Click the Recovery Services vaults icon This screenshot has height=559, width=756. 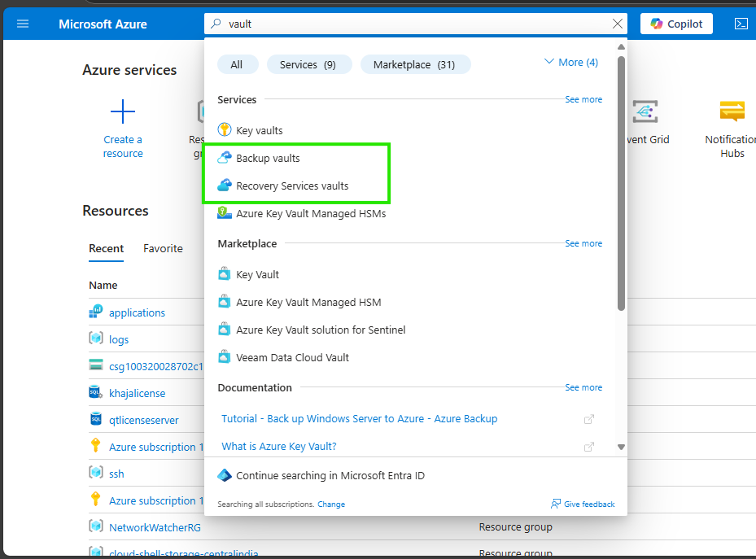point(225,186)
